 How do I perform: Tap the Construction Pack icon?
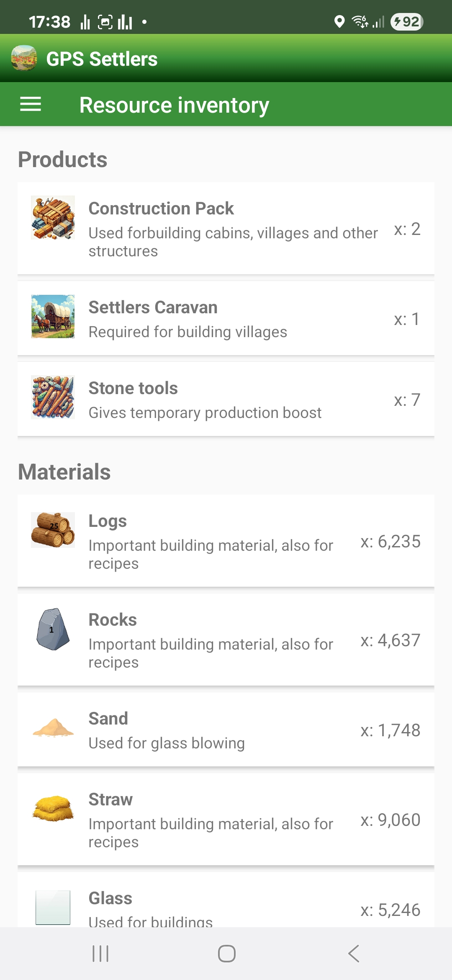pos(53,218)
